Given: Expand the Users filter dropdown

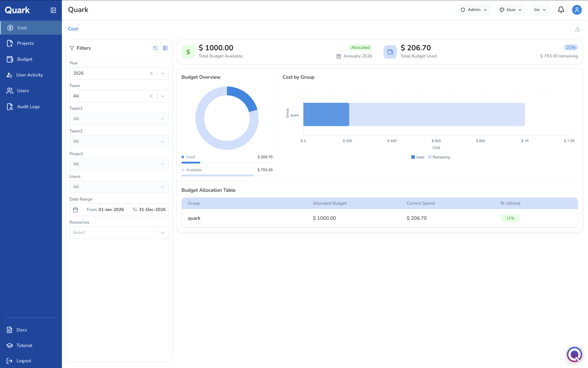Looking at the screenshot, I should pos(163,187).
